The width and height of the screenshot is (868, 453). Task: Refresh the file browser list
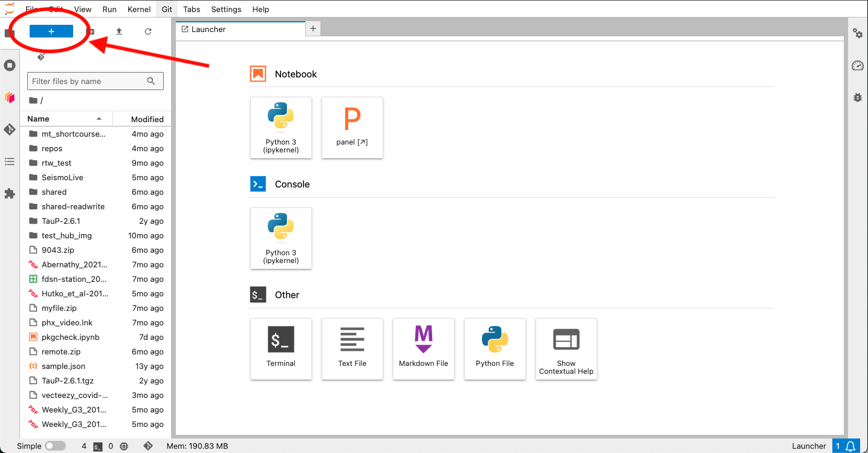(x=148, y=31)
